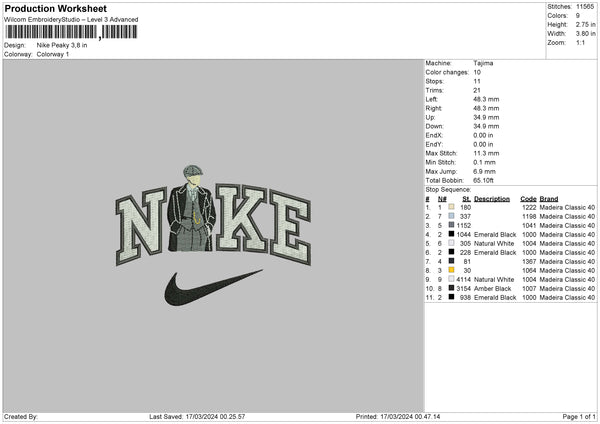Screen dimensions: 600x424
Task: Click the Color changes value 10
Action: tap(477, 72)
